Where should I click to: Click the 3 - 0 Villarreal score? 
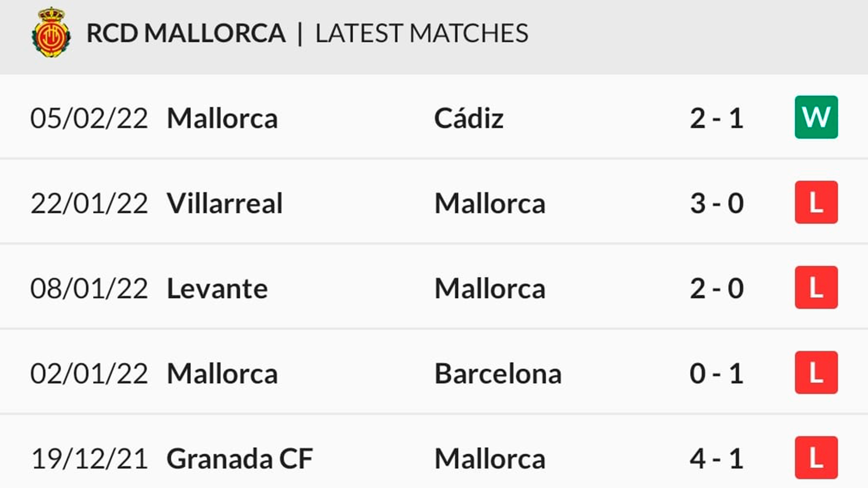coord(717,203)
